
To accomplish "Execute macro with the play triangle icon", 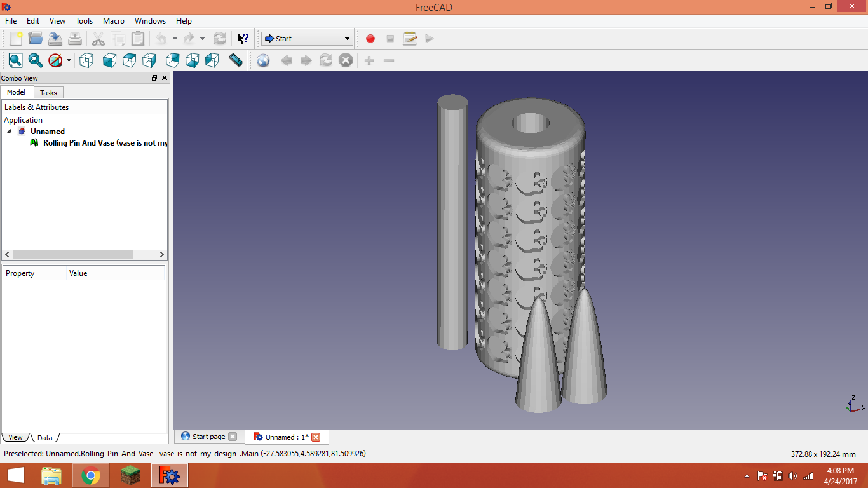I will tap(430, 39).
